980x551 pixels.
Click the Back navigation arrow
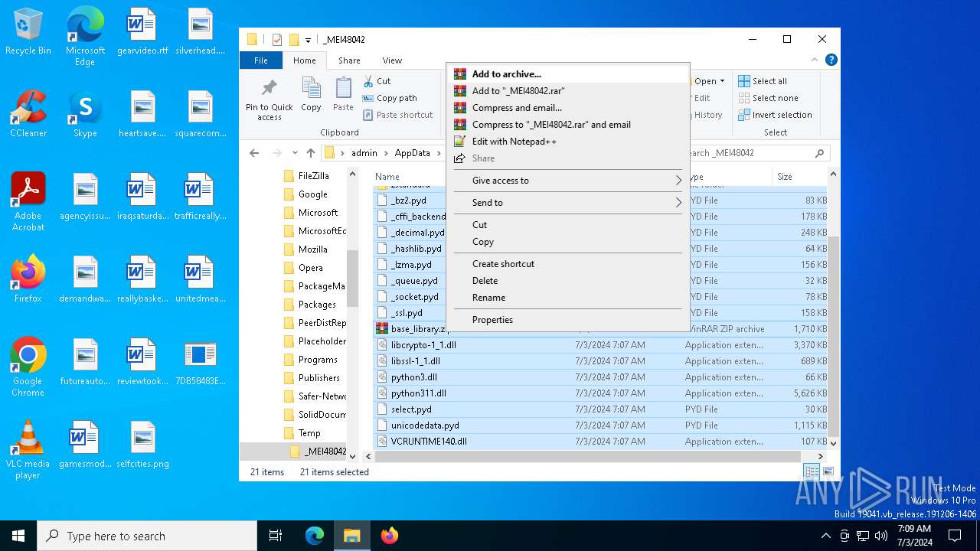pos(254,153)
